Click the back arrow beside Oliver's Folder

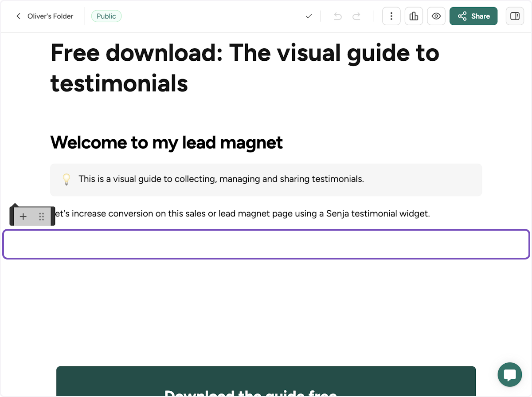tap(18, 16)
